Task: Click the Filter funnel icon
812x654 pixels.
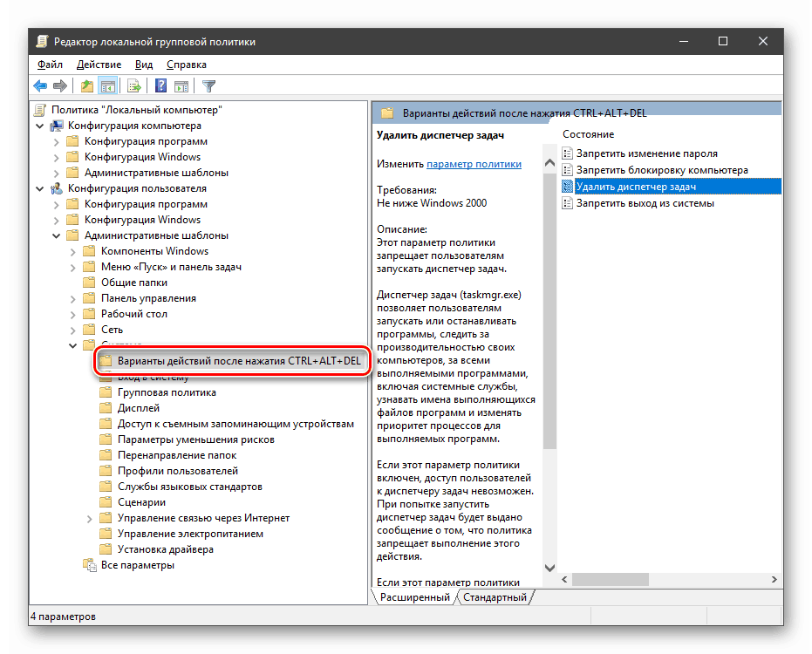Action: (x=208, y=85)
